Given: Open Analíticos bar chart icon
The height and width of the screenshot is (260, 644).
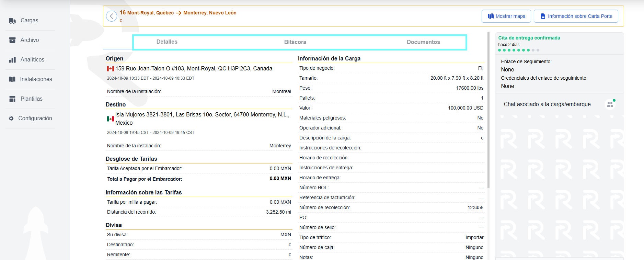Looking at the screenshot, I should (x=12, y=60).
